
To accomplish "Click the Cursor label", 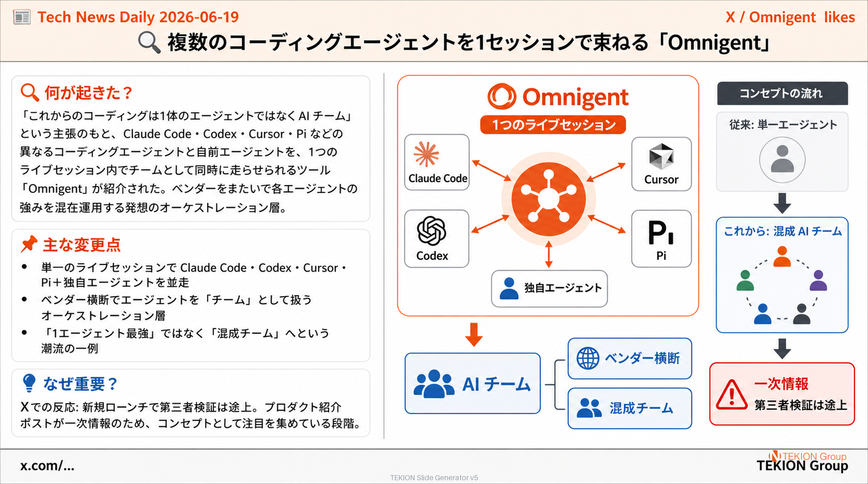I will [661, 179].
